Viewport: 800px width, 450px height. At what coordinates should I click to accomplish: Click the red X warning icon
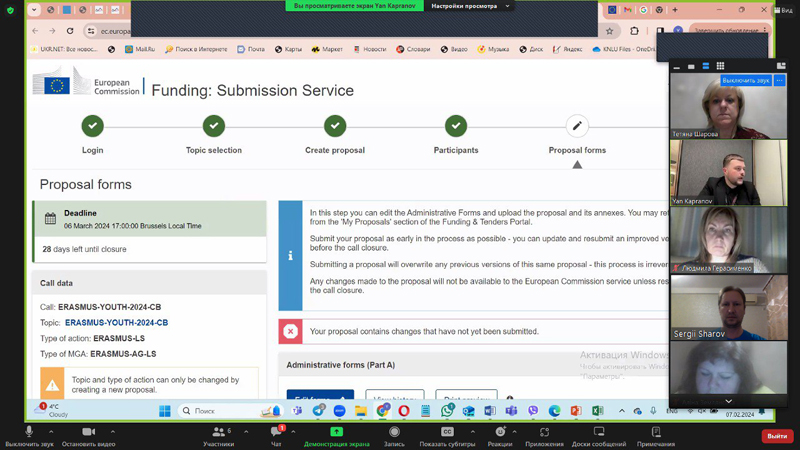click(x=290, y=332)
